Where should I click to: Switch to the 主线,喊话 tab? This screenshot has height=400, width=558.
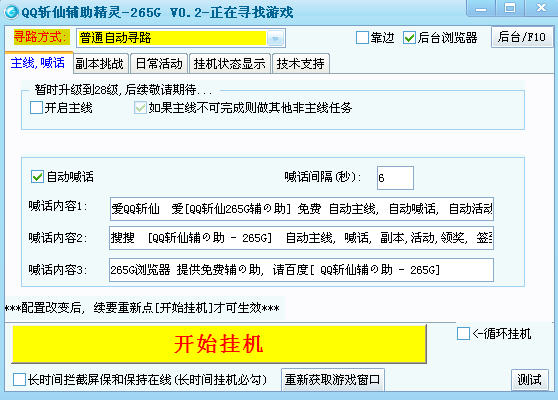click(x=38, y=63)
